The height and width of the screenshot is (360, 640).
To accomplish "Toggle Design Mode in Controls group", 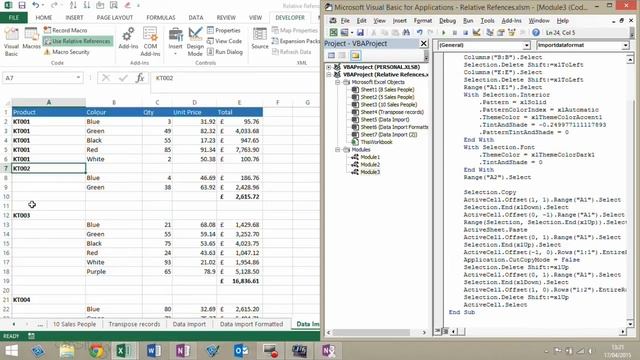I will click(x=195, y=42).
